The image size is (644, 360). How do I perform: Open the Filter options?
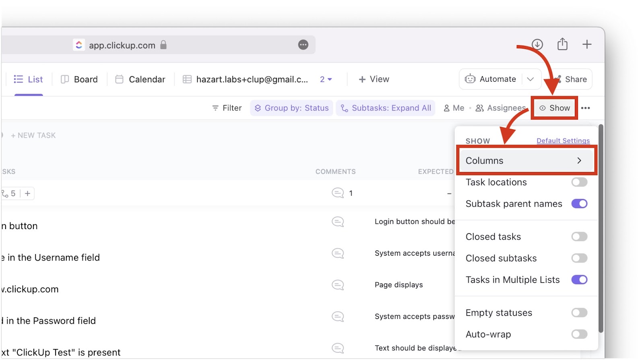tap(227, 108)
